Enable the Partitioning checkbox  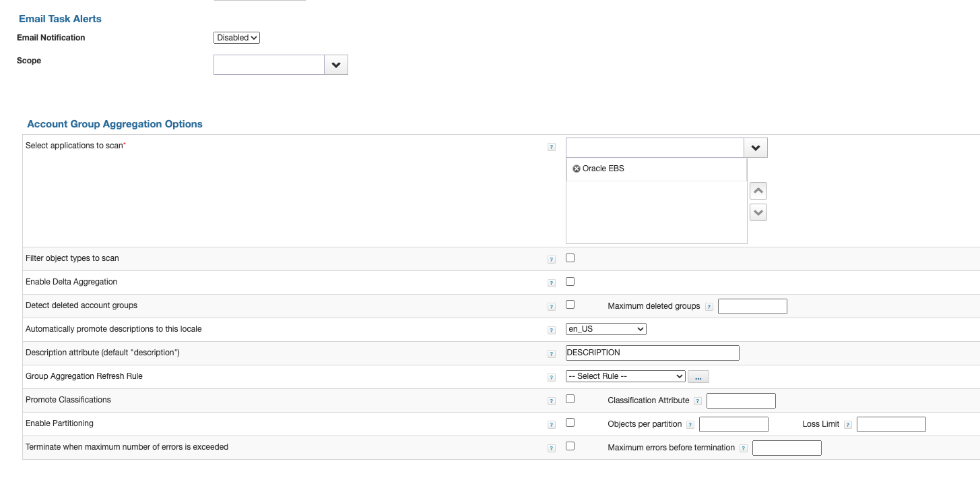(570, 422)
